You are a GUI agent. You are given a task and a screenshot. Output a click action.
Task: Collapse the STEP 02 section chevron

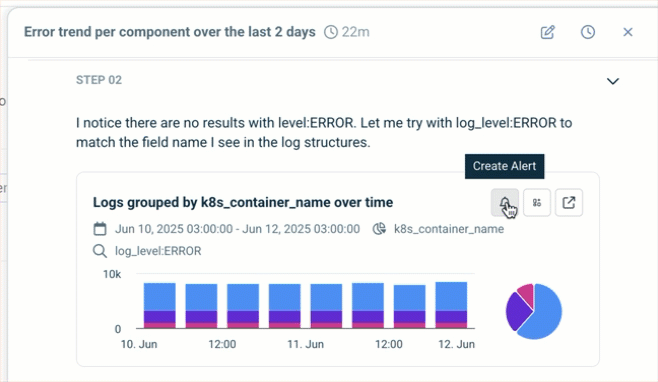coord(613,81)
